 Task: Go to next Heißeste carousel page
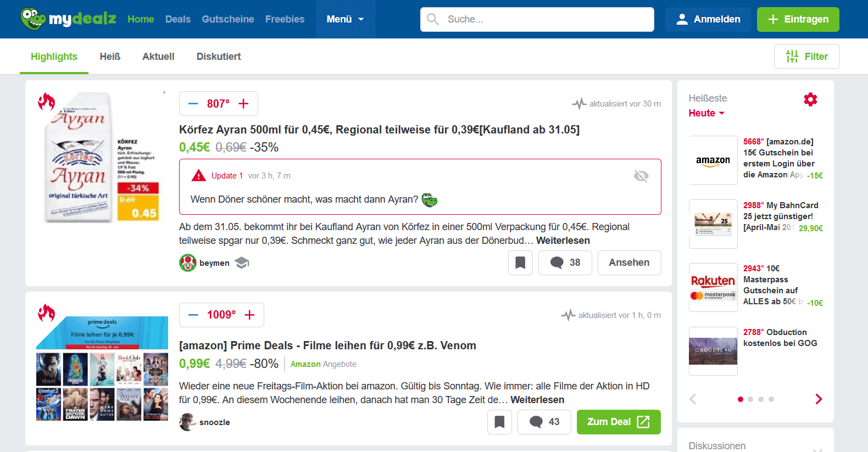819,399
